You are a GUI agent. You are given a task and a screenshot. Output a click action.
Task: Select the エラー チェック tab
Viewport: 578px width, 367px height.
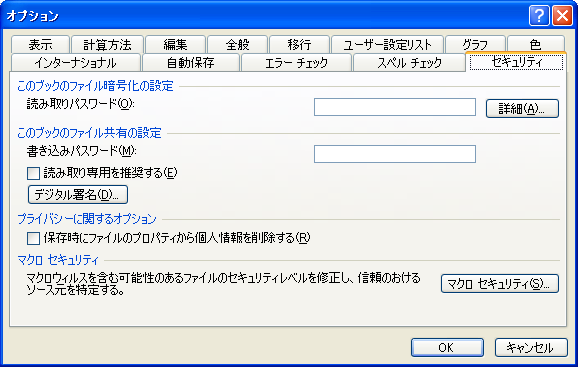tap(296, 63)
